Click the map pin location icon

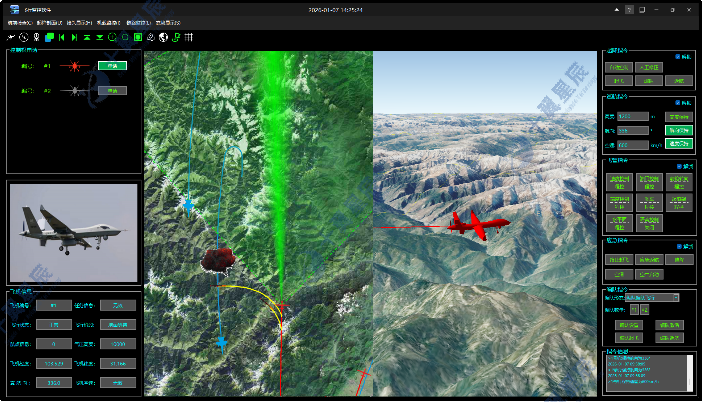[36, 37]
